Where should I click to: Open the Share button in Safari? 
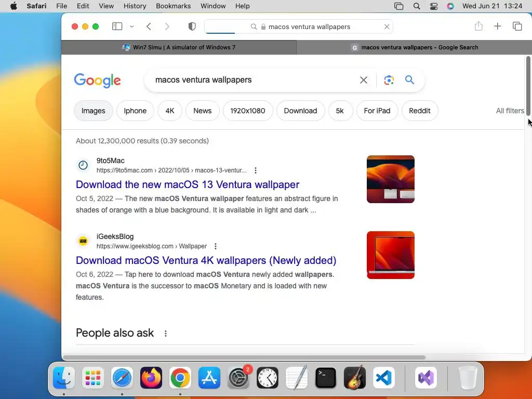(x=478, y=26)
